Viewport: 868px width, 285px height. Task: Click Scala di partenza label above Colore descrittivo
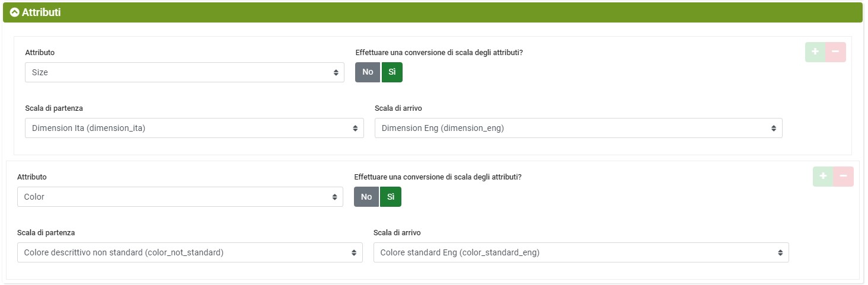pos(46,232)
